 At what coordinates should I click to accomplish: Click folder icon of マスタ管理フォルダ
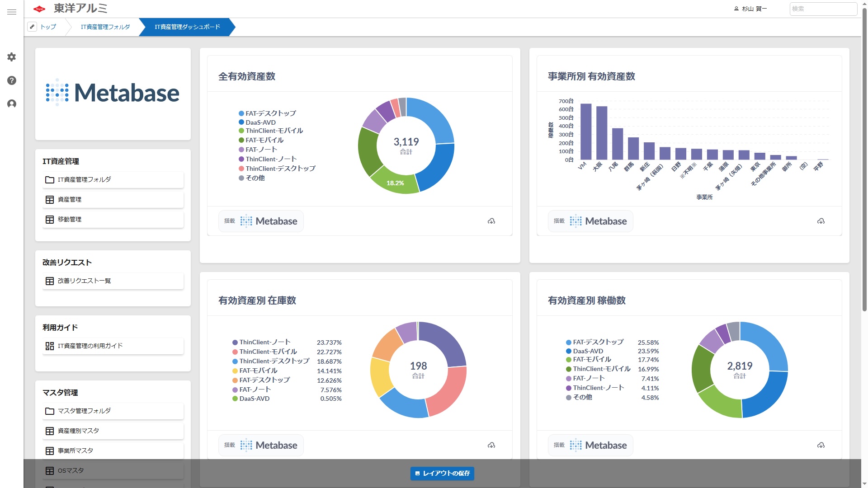(50, 411)
